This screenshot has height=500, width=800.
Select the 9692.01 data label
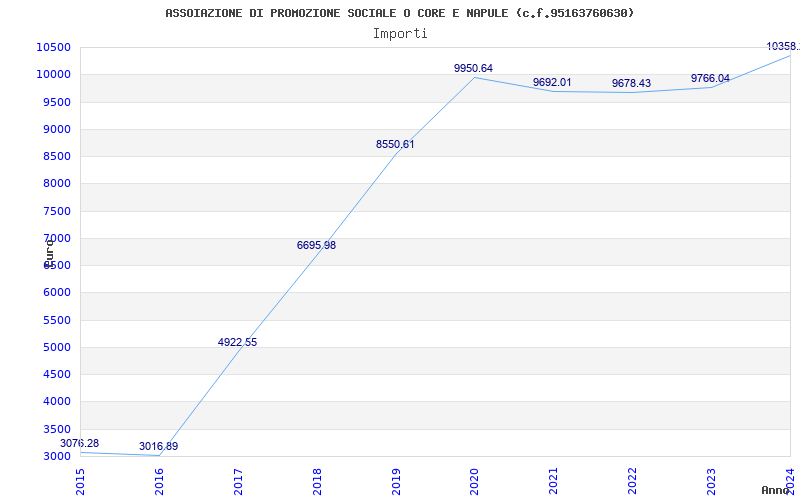553,82
